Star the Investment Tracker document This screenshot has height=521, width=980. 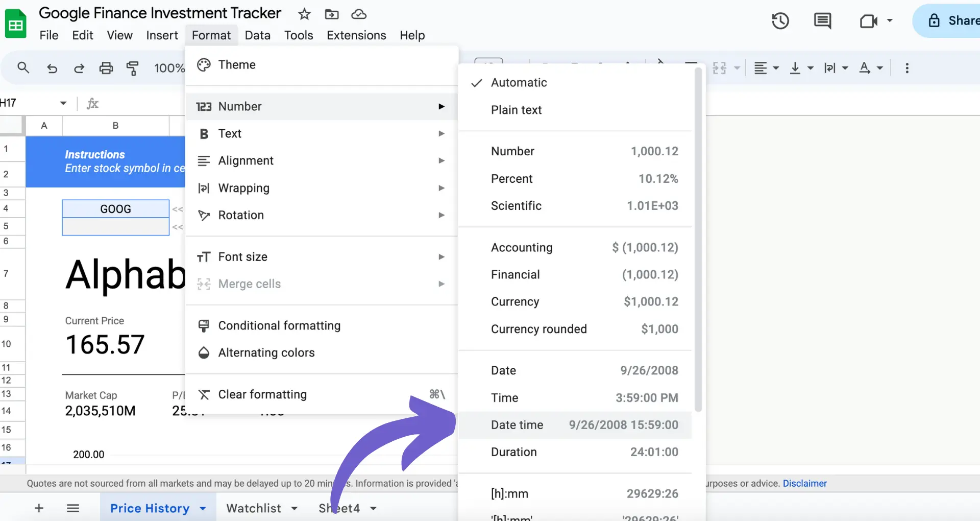pyautogui.click(x=304, y=14)
